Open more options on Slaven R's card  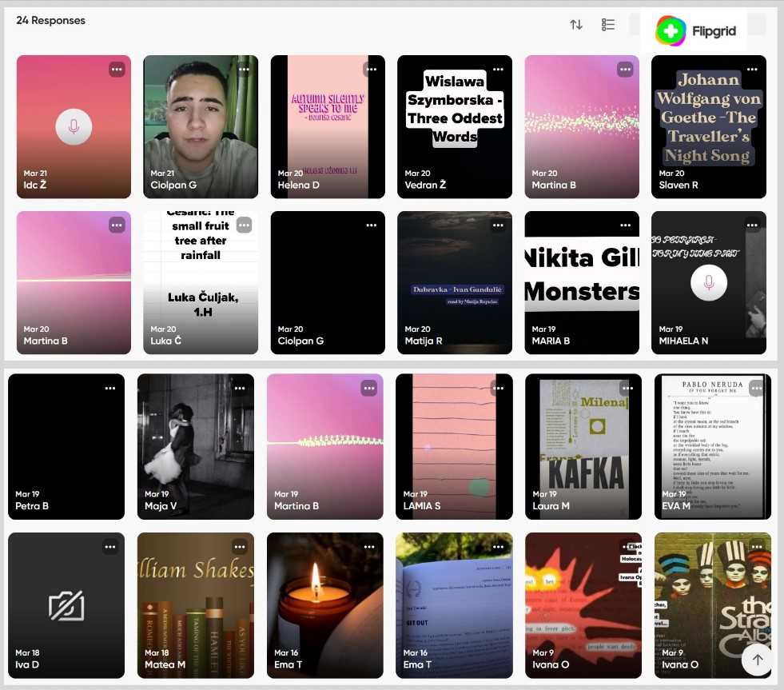pyautogui.click(x=752, y=69)
